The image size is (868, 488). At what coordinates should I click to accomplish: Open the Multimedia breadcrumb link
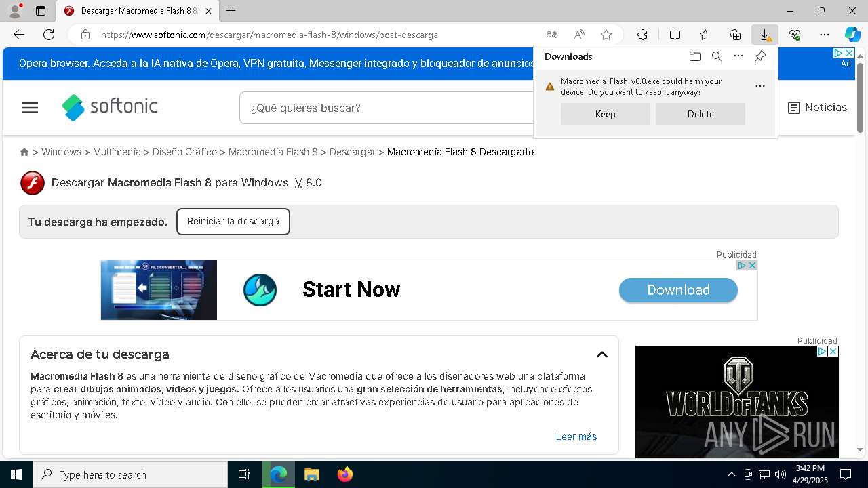point(117,152)
